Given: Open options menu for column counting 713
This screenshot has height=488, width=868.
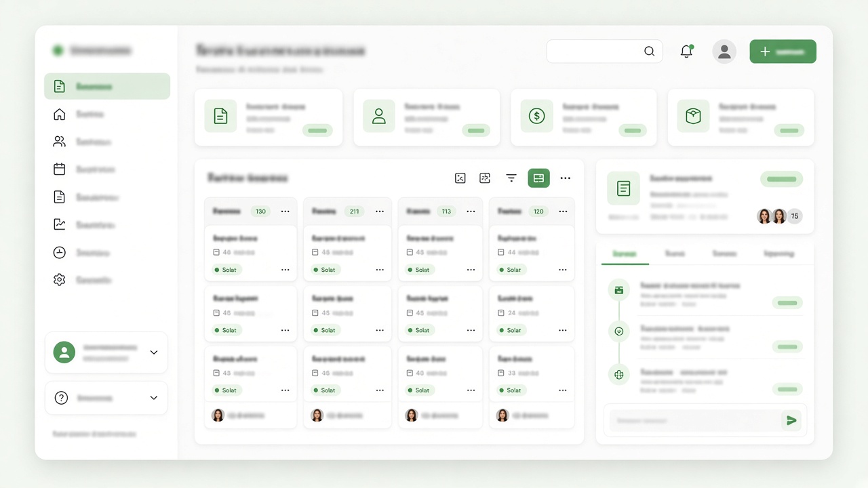Looking at the screenshot, I should click(471, 211).
